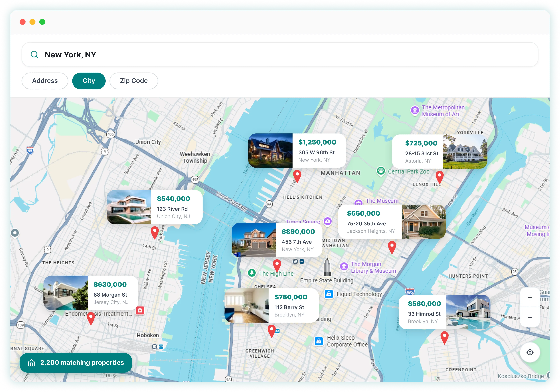Click the Endometriosis Treatment hospital icon
Viewport: 560px width, 392px height.
coord(140,310)
